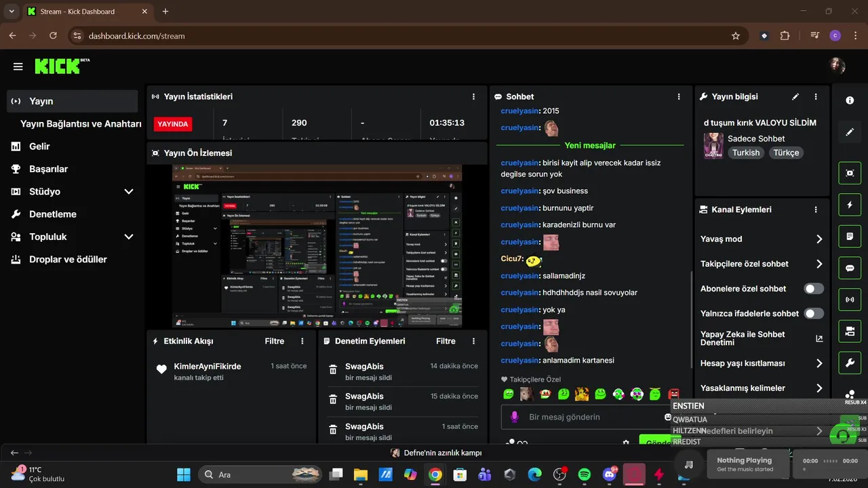Open File Explorer from the taskbar
Image resolution: width=868 pixels, height=488 pixels.
pos(359,474)
